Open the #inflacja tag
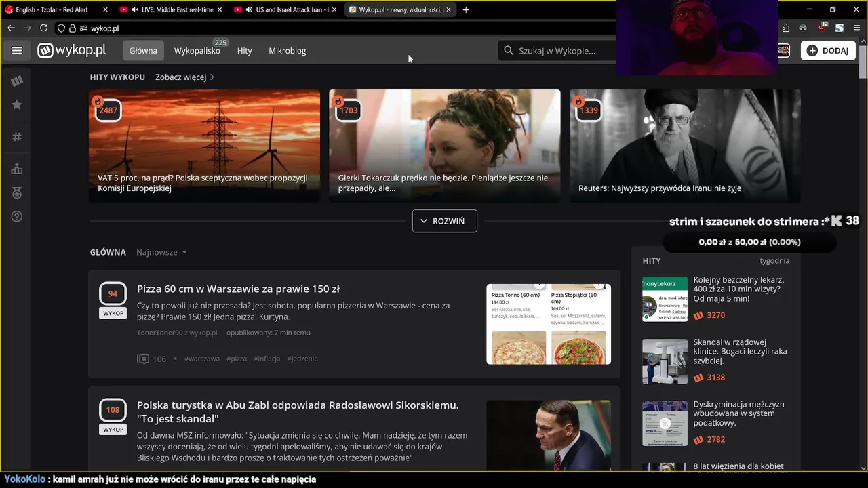This screenshot has height=488, width=868. 267,359
